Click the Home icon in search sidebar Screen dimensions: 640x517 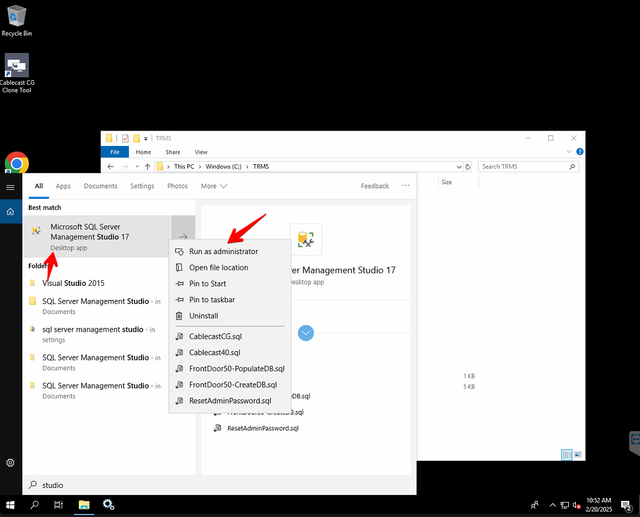click(x=11, y=211)
